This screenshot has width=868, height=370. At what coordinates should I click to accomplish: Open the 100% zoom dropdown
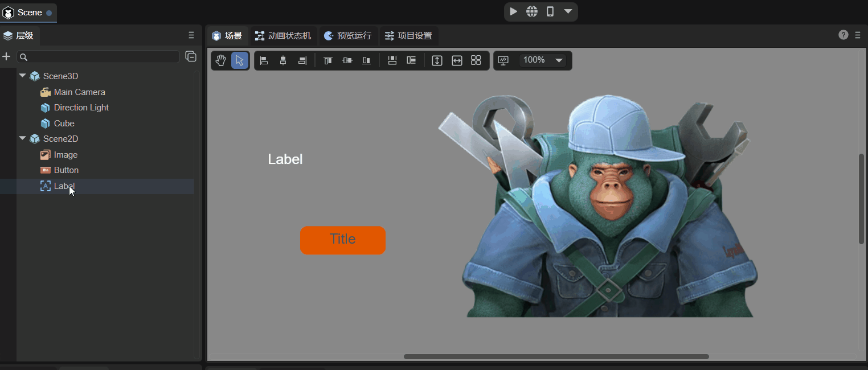point(559,60)
